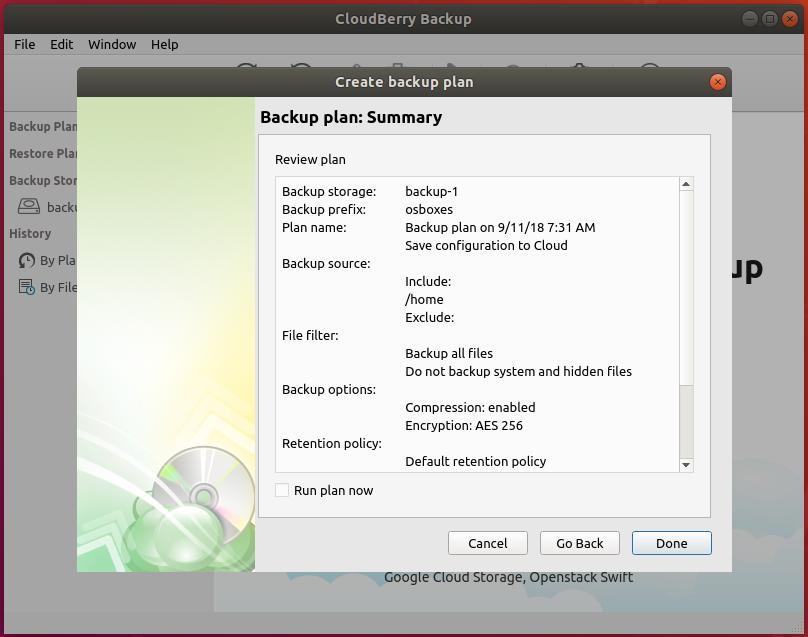
Task: Click the 'Review plan' label
Action: 310,160
